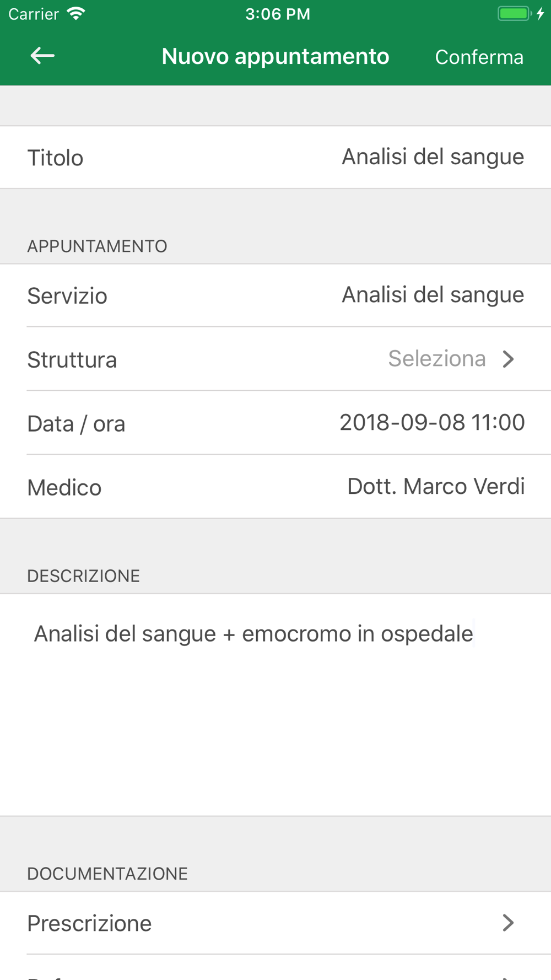
Task: Edit the Medico field Dott. Marco Verdi
Action: (435, 487)
